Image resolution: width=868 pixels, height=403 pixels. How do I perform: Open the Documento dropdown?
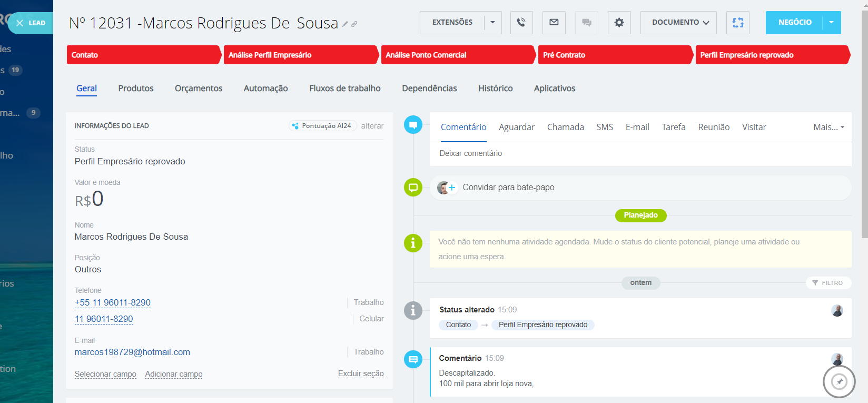point(678,23)
